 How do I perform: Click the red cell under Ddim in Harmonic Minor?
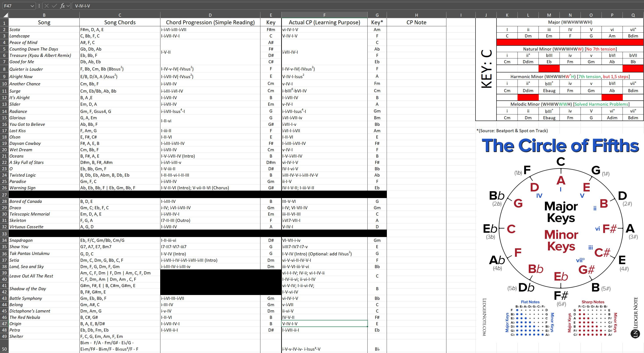tap(528, 97)
